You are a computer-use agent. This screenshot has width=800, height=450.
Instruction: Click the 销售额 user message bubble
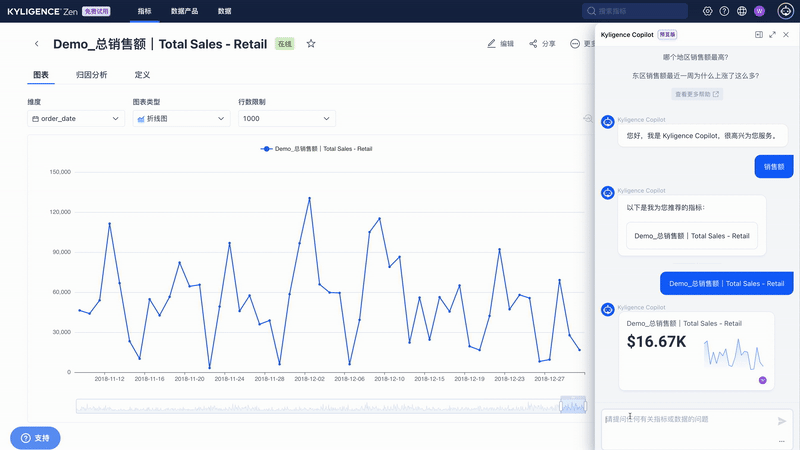pos(774,167)
